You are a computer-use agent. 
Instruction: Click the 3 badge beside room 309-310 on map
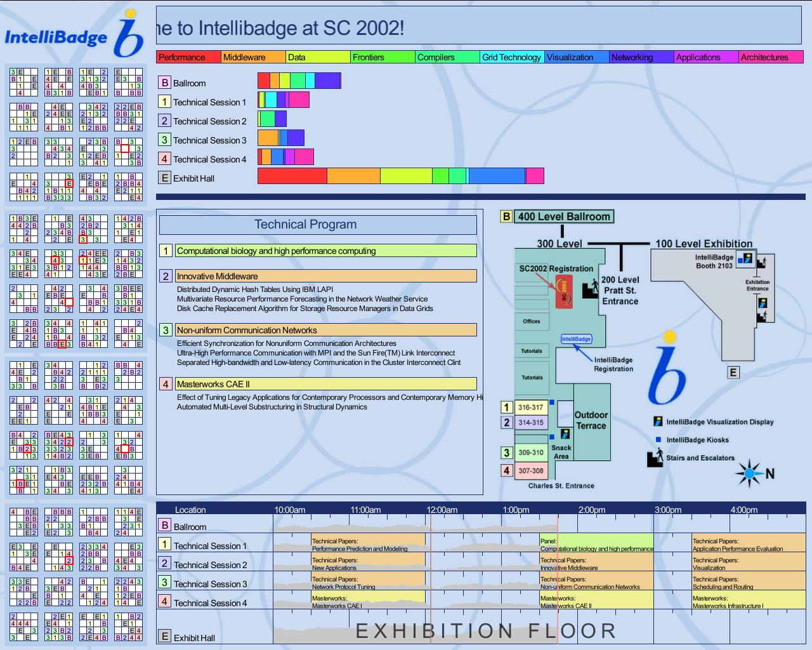pos(506,453)
